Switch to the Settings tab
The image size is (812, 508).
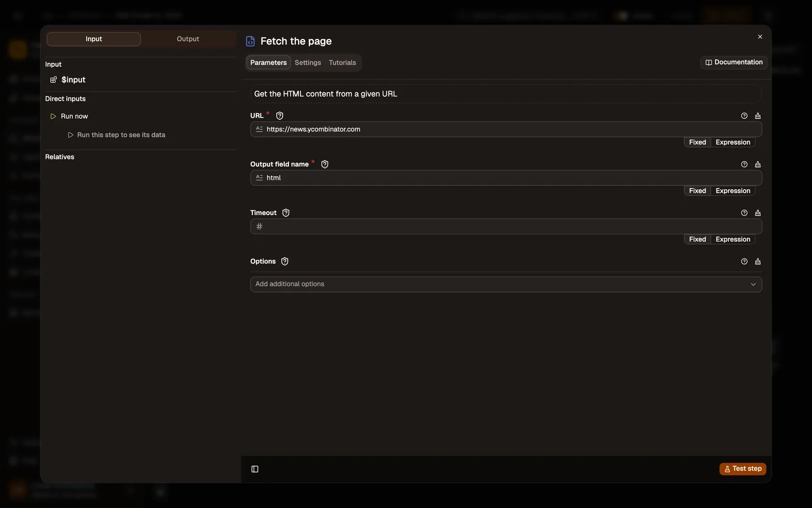pos(308,63)
